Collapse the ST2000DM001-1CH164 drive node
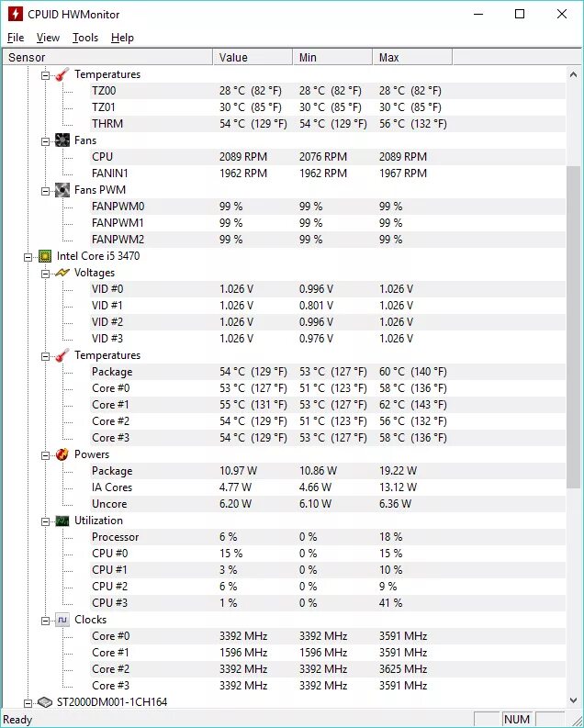The height and width of the screenshot is (728, 584). tap(28, 703)
